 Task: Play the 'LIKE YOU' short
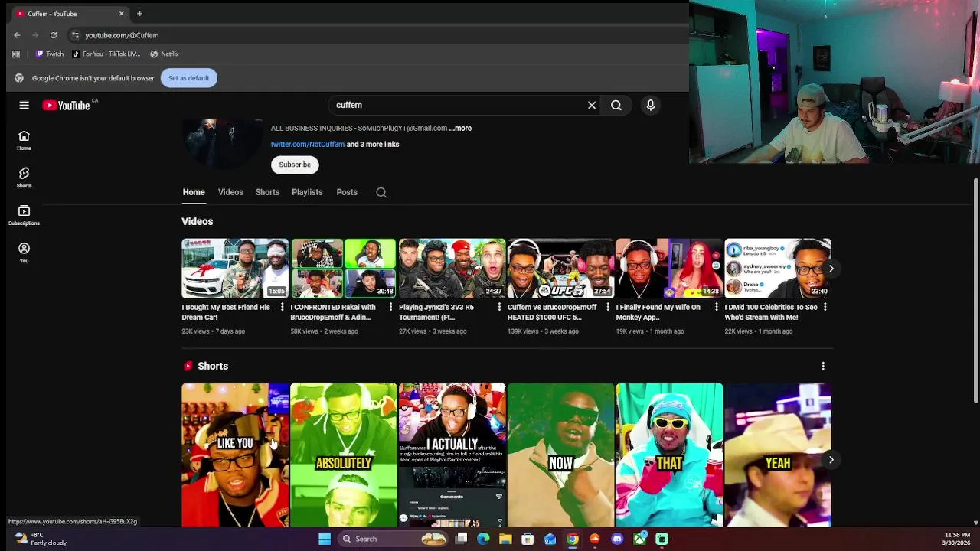click(235, 455)
